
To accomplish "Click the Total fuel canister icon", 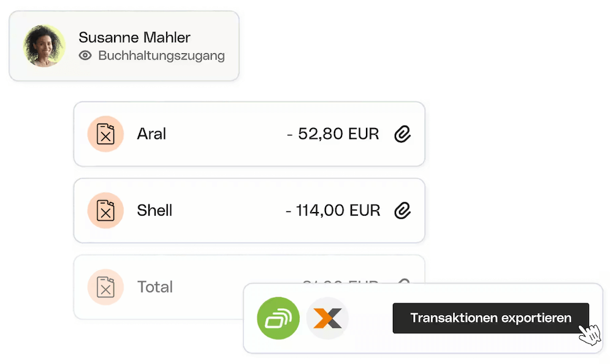I will pos(105,287).
